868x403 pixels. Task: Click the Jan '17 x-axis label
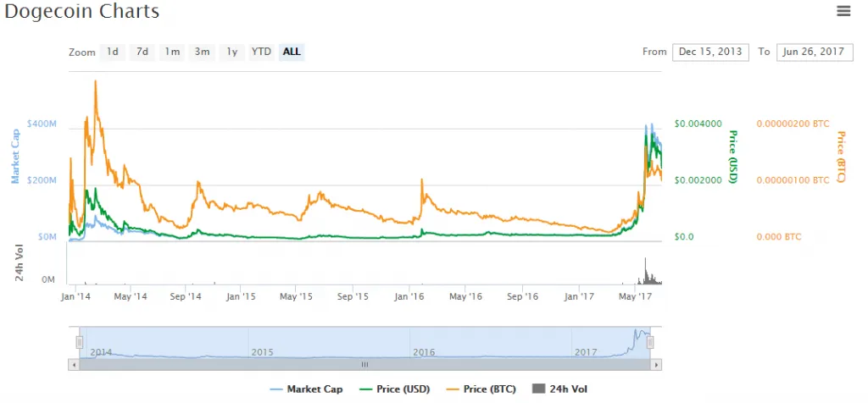coord(579,297)
